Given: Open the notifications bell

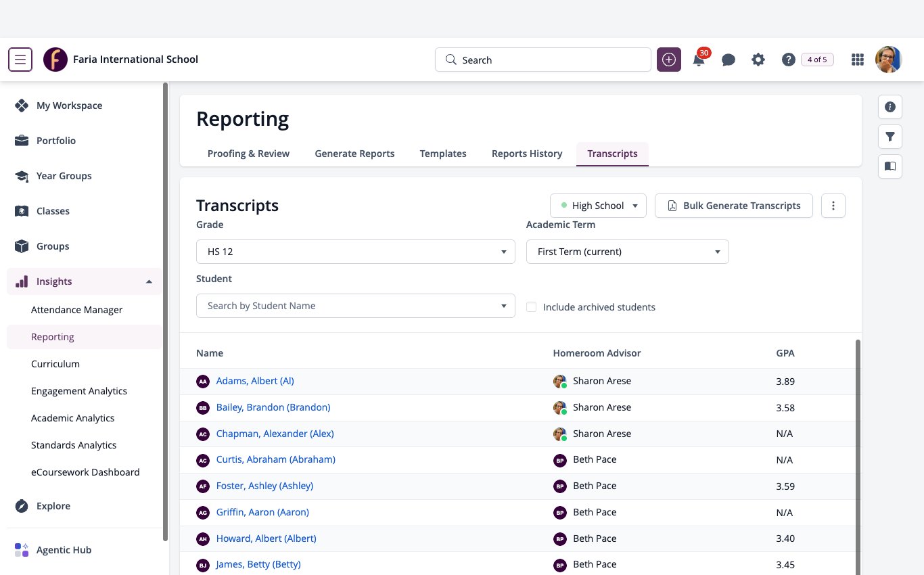Looking at the screenshot, I should pyautogui.click(x=699, y=60).
